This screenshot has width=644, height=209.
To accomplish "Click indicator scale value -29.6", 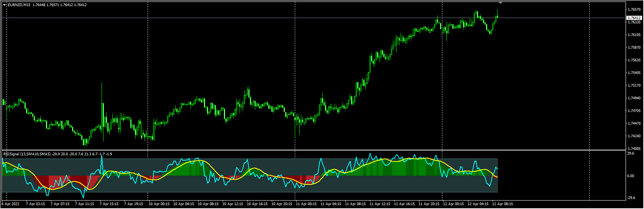I will coord(631,198).
